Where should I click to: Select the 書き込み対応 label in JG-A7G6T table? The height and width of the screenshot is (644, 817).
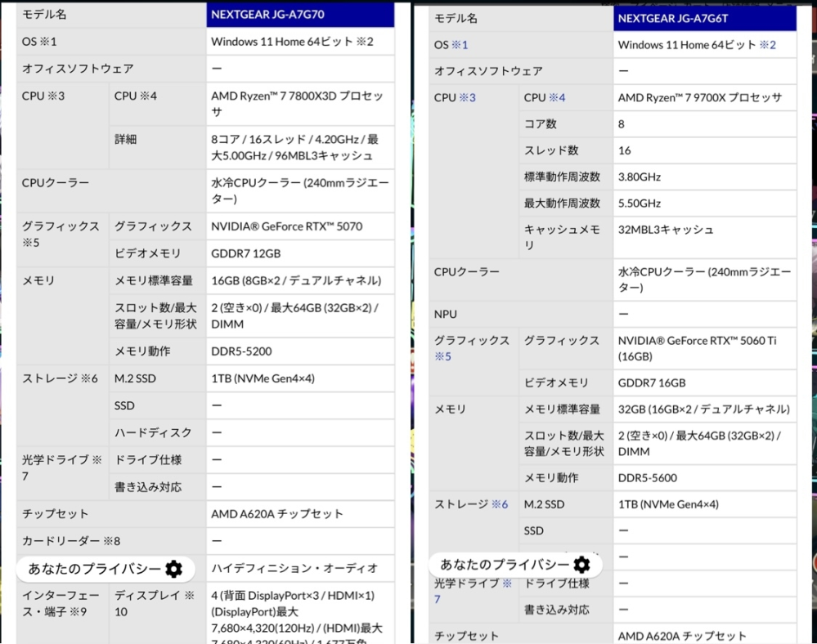(x=556, y=610)
